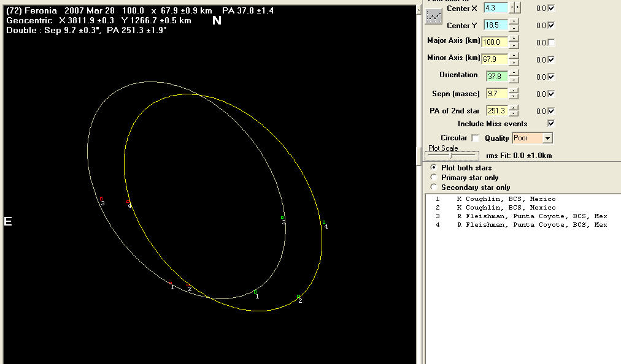Viewport: 621px width, 364px height.
Task: Increase Major Axis with the up arrow
Action: tap(513, 39)
